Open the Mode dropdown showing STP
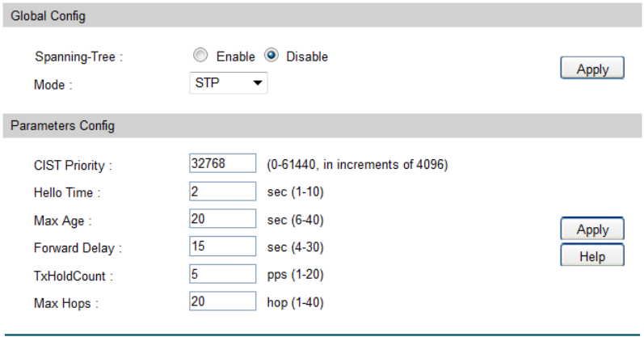Screen dimensions: 644x337 (227, 83)
